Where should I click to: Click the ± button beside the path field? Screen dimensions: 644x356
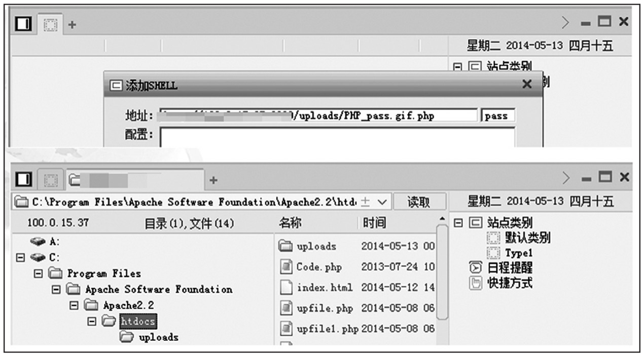pyautogui.click(x=365, y=202)
